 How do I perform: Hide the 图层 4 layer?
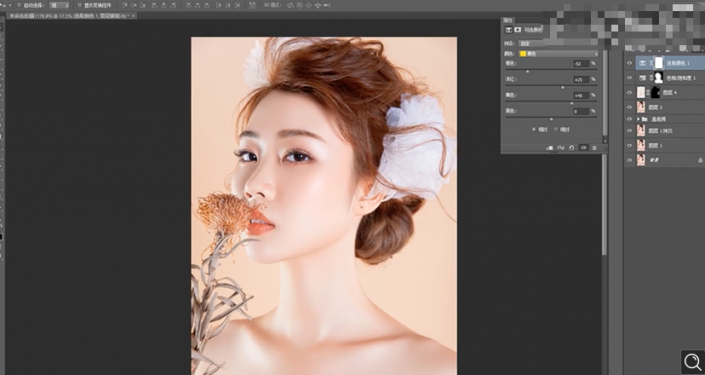(x=629, y=93)
